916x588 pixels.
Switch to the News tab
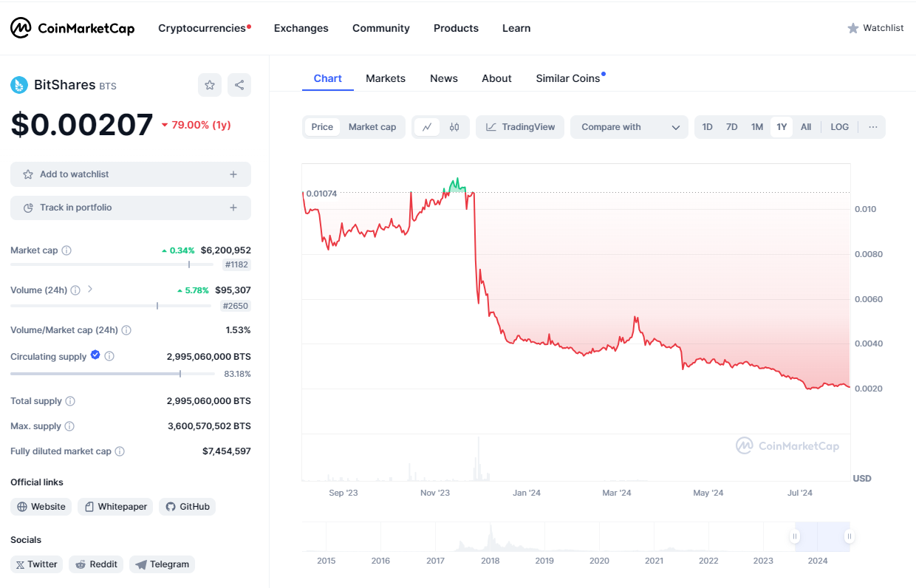[x=444, y=78]
